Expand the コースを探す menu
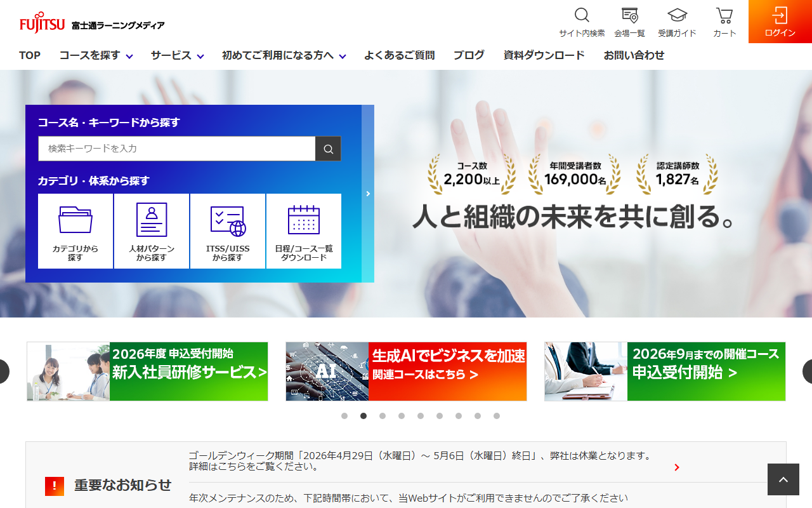 96,55
